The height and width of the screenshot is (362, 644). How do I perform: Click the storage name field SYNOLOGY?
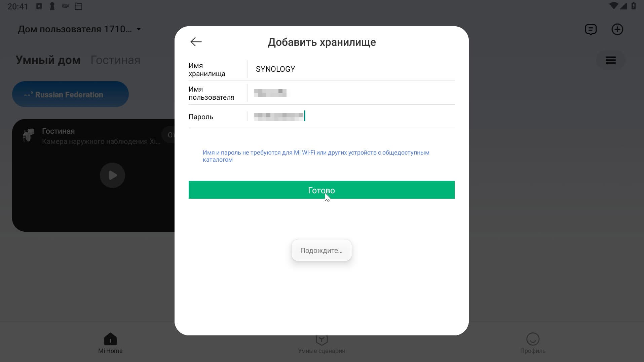351,69
